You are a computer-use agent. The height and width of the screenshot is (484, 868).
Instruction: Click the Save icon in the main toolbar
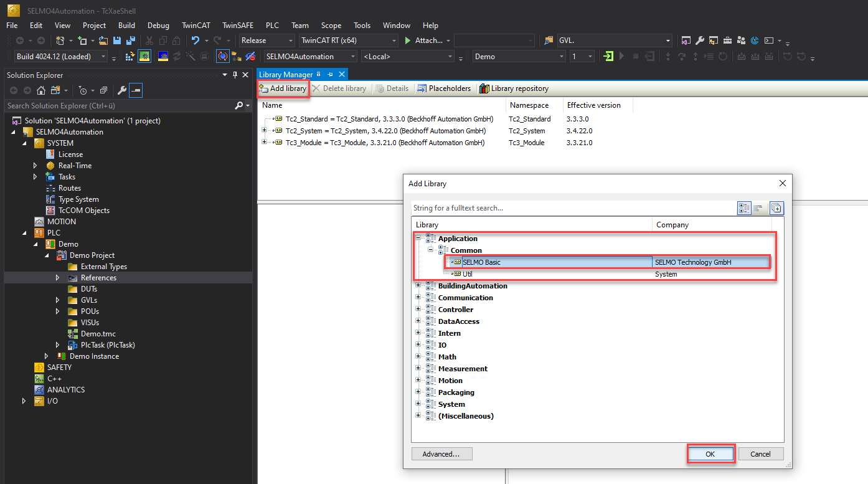116,41
